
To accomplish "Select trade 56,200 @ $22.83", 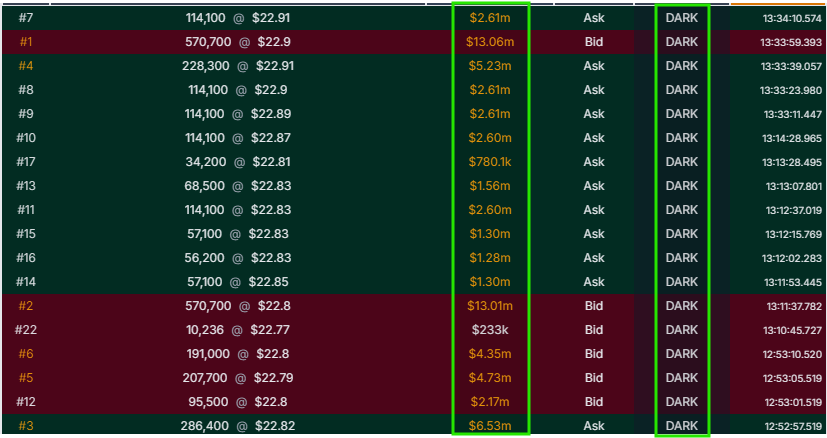I will pos(238,258).
